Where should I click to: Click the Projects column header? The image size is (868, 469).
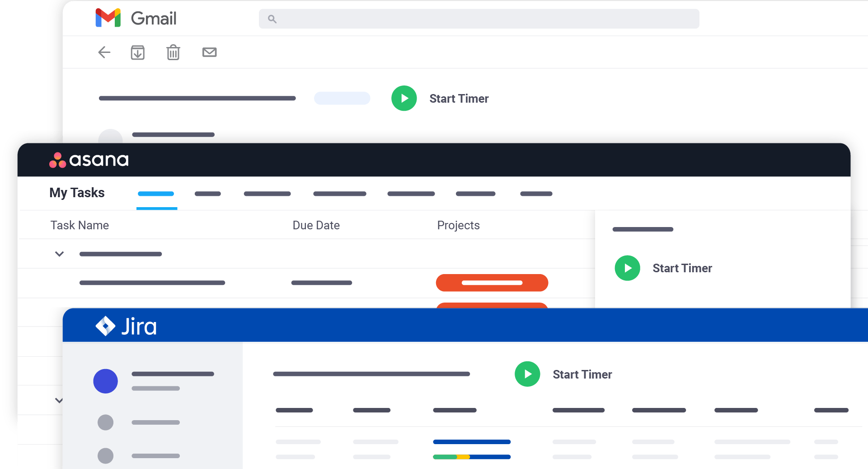(458, 225)
